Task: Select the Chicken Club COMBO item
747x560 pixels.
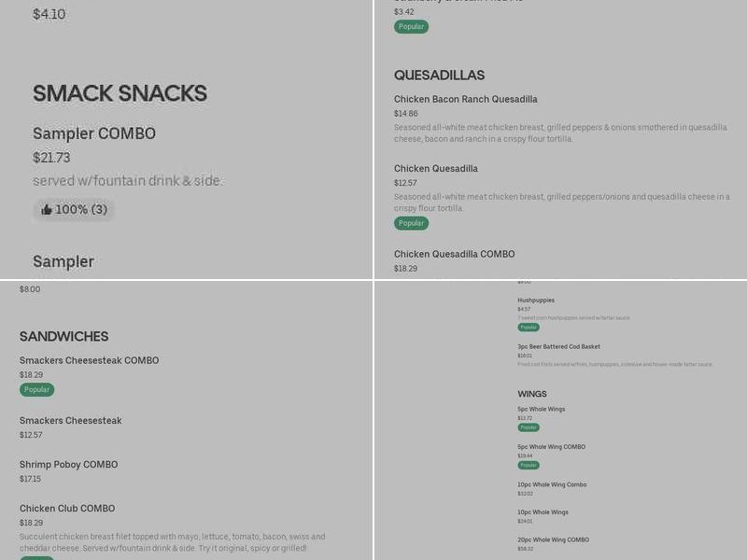Action: coord(67,509)
